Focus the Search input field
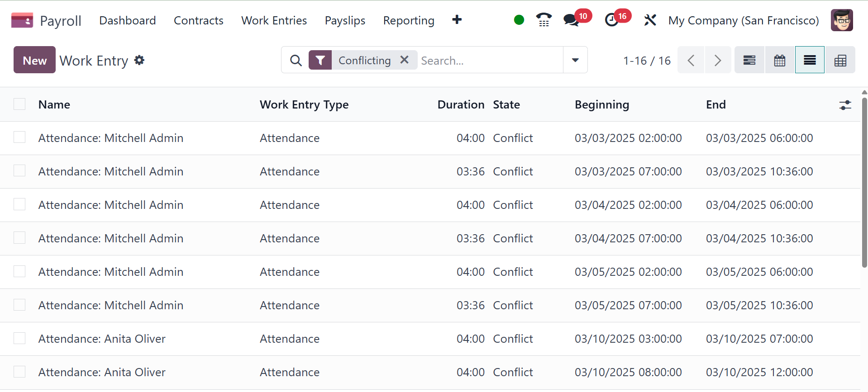 [x=489, y=60]
